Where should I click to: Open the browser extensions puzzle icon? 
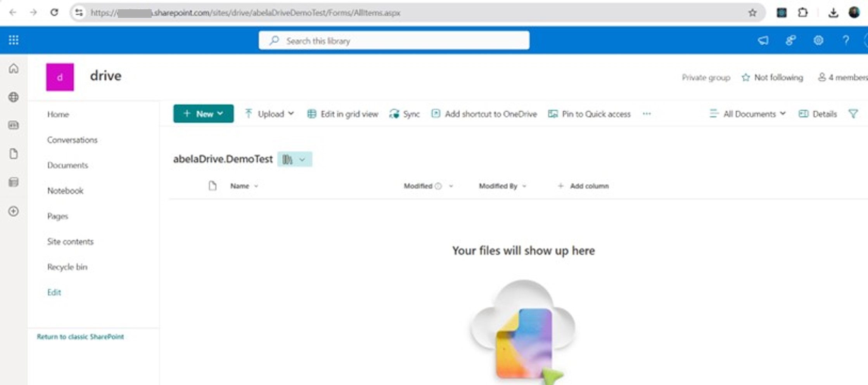tap(803, 13)
